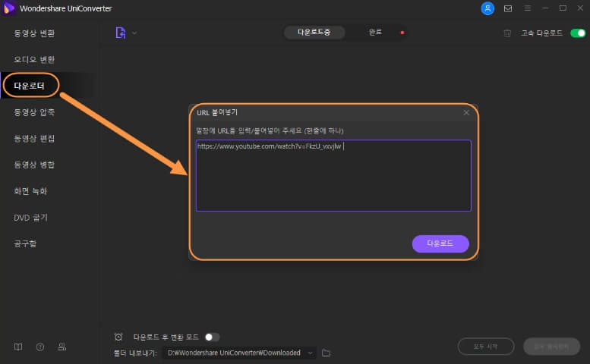Expand the dropdown arrow beside add URL icon
Viewport: 590px width, 364px height.
[x=134, y=33]
